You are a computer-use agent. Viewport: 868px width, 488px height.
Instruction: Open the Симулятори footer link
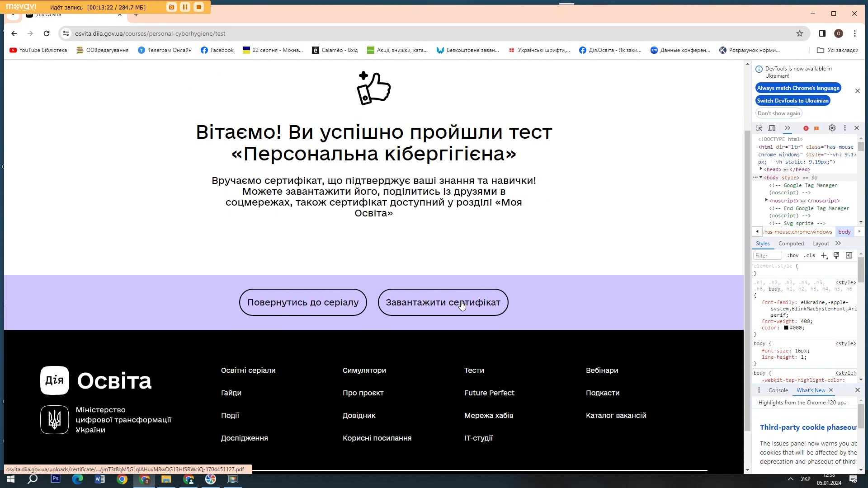point(364,370)
